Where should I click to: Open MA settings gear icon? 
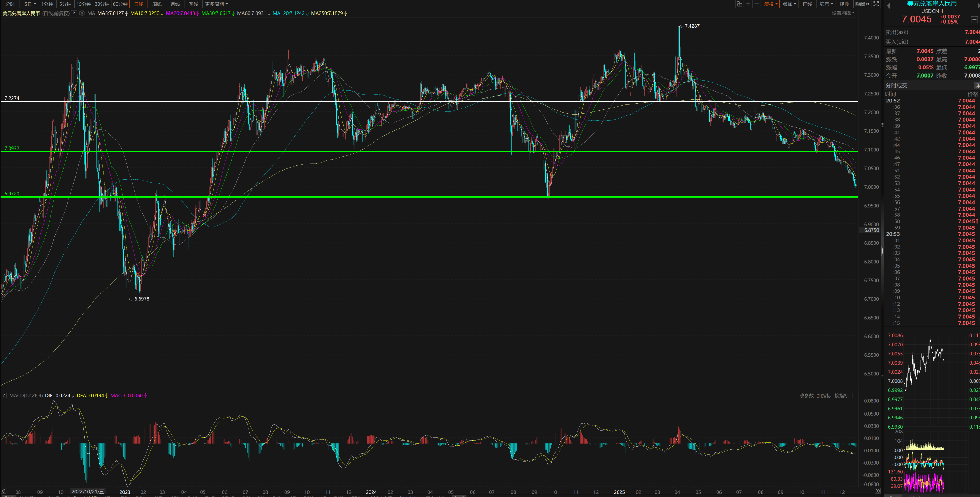tap(82, 13)
